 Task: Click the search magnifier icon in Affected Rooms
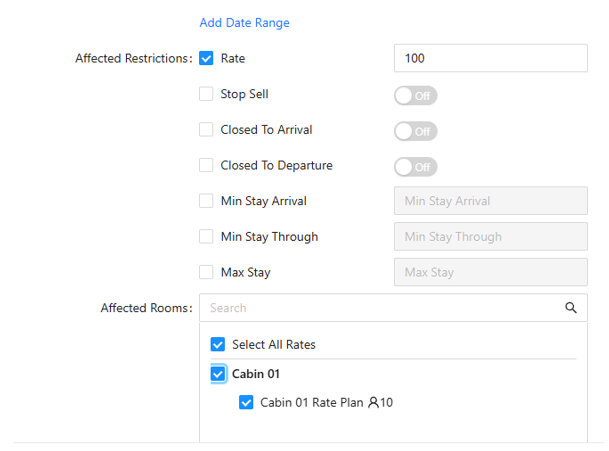point(571,308)
